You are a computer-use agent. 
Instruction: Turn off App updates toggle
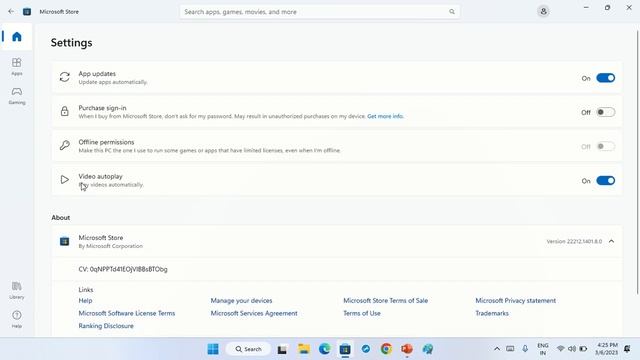605,78
